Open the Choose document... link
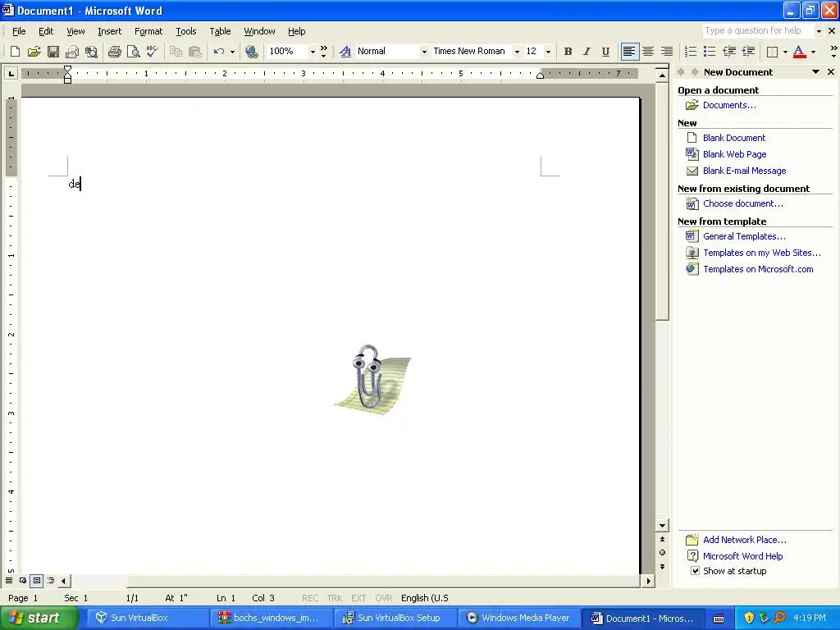Viewport: 840px width, 630px height. (x=743, y=203)
